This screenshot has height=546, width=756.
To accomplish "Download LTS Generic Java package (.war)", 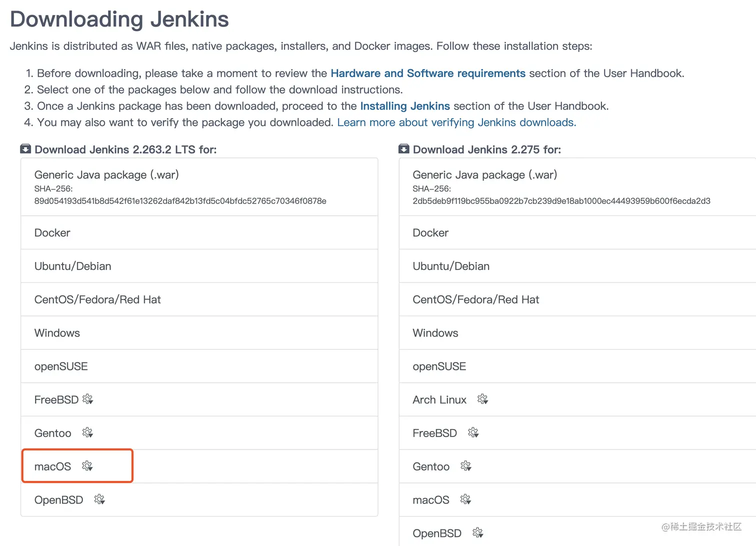I will tap(199, 187).
